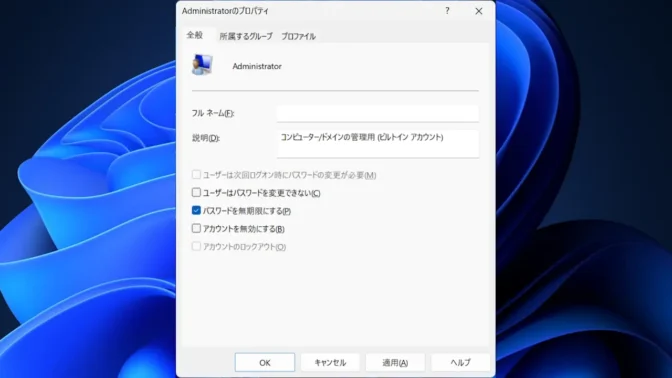
Task: Click into the フル ネーム input field
Action: tap(378, 114)
